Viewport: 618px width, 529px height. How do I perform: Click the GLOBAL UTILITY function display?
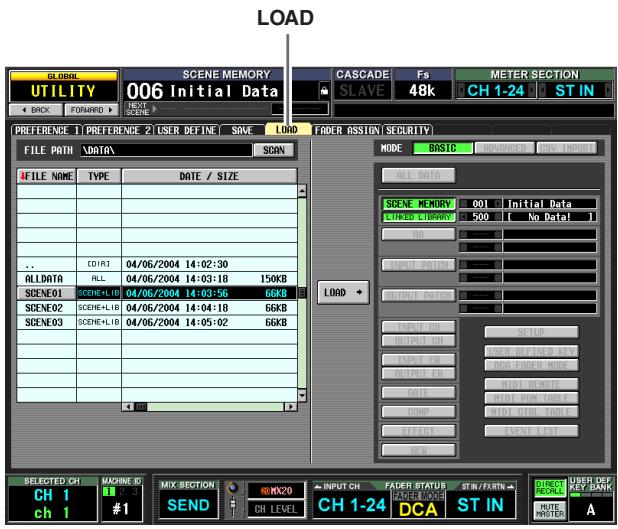pos(63,86)
